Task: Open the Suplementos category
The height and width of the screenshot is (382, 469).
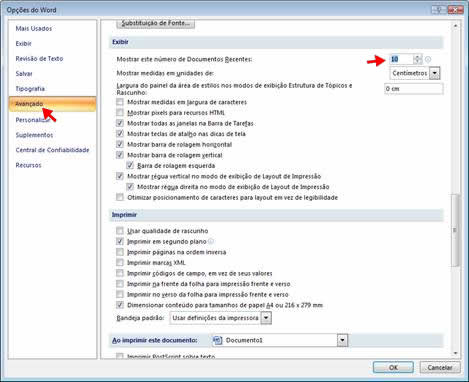Action: (x=34, y=135)
